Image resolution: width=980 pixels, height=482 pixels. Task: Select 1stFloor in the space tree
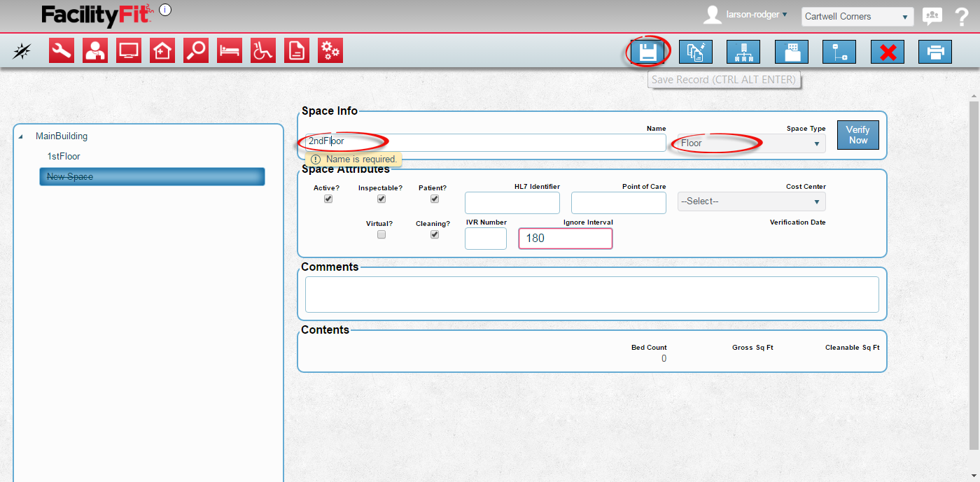[x=64, y=157]
